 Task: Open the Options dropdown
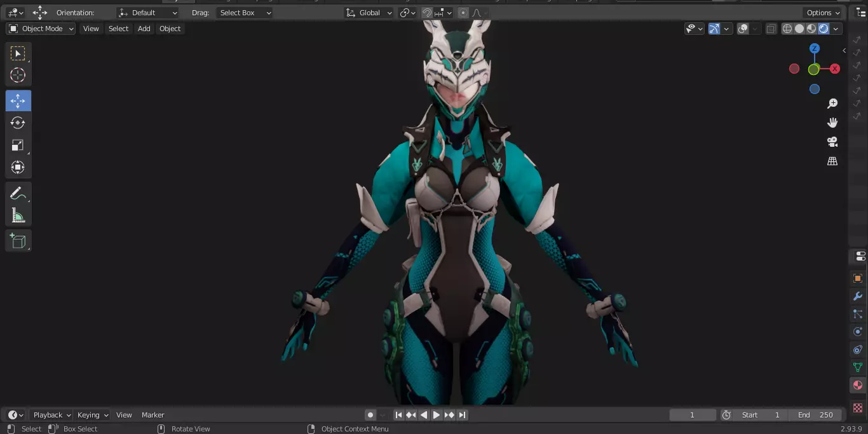coord(824,13)
